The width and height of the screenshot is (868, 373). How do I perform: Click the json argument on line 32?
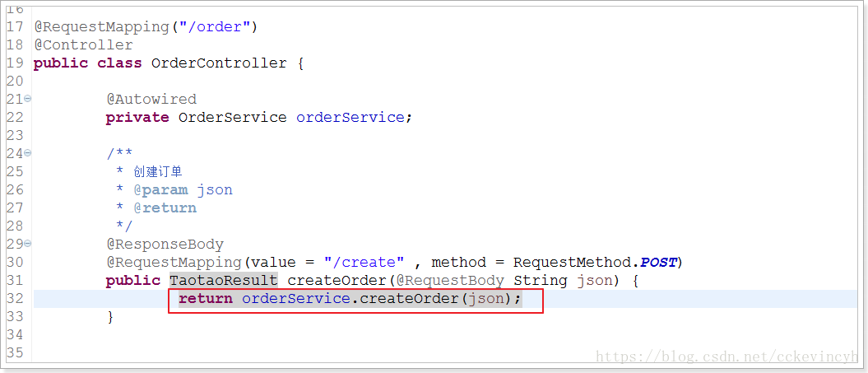[x=487, y=299]
